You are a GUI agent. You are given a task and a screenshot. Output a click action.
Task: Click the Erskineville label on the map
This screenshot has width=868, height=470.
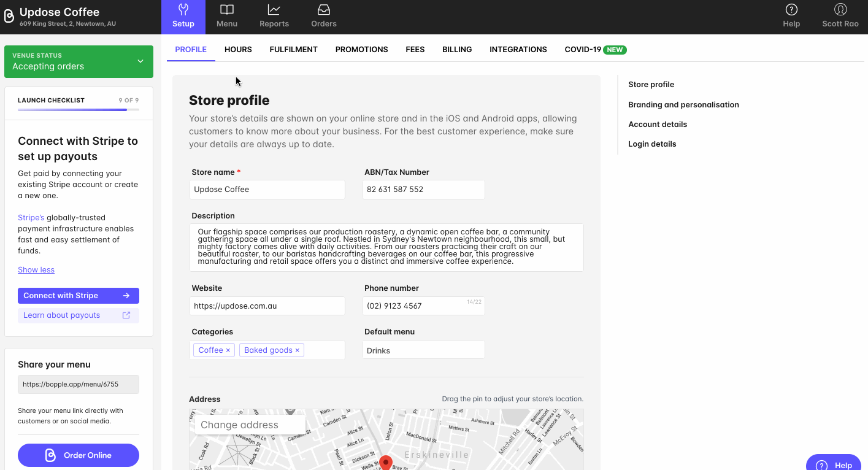tap(437, 455)
